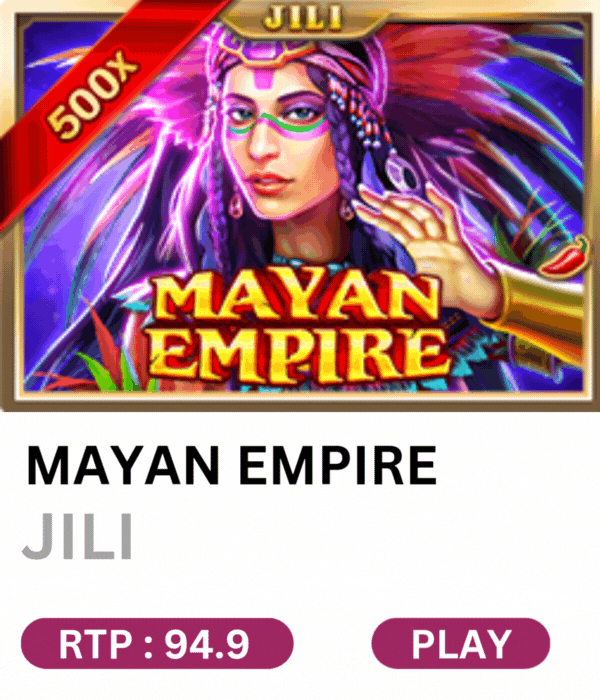Click the dangling earring on the woman
This screenshot has height=700, width=600.
(236, 205)
